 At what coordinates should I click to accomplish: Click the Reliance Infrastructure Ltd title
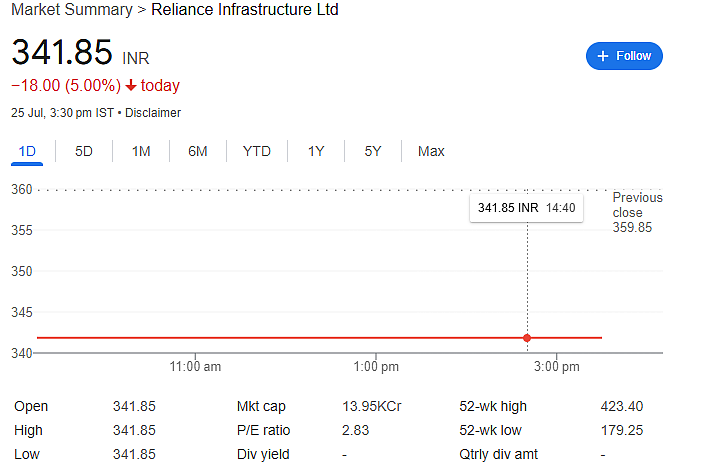(x=245, y=10)
